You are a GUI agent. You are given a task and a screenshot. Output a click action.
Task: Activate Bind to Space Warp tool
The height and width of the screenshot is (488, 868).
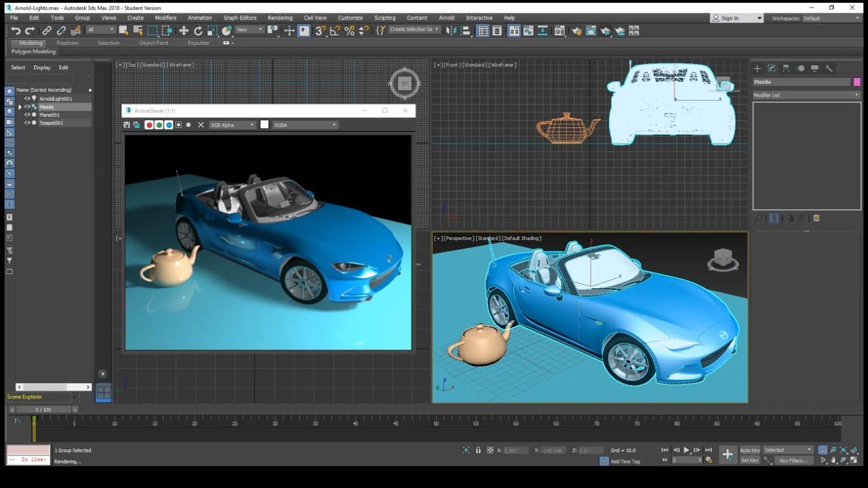[75, 30]
